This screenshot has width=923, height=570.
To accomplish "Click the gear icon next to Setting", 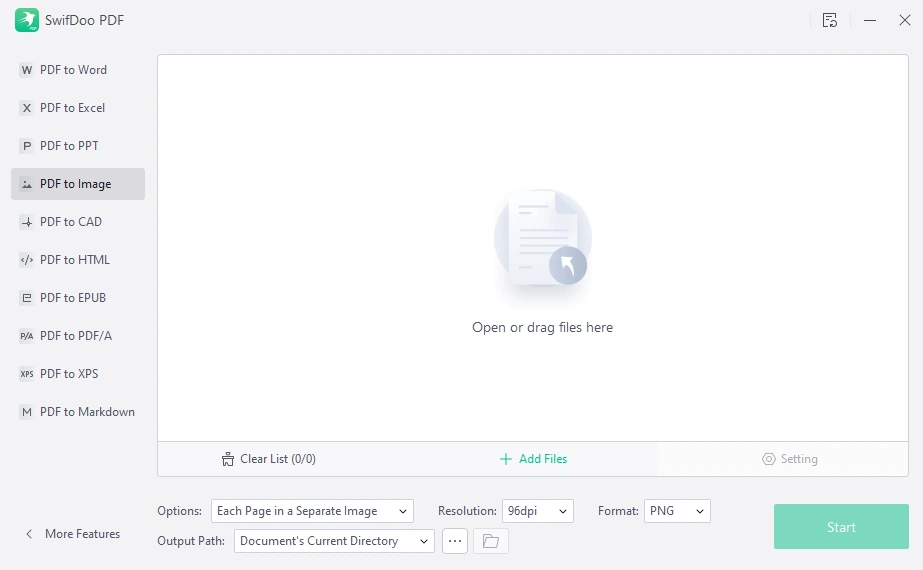I will (769, 459).
